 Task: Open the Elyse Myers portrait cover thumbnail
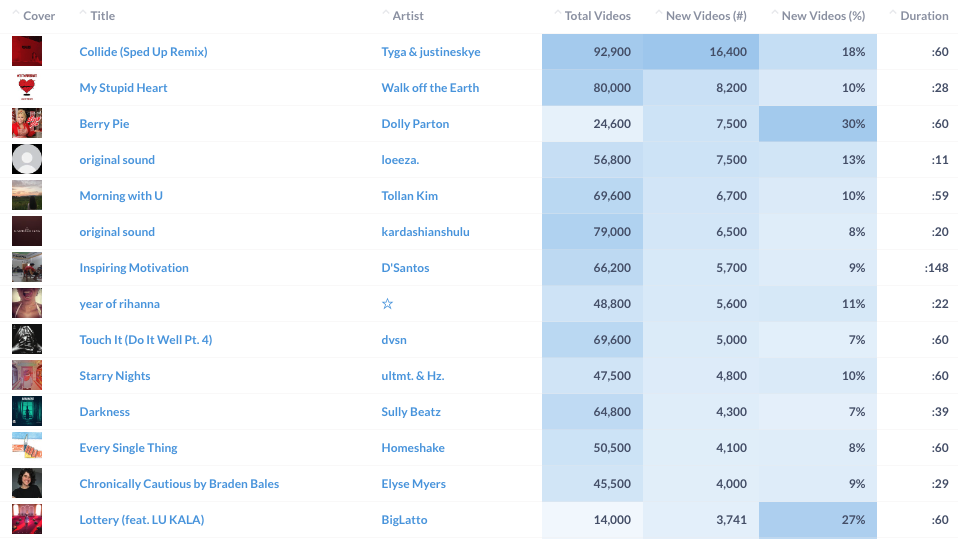pos(27,483)
